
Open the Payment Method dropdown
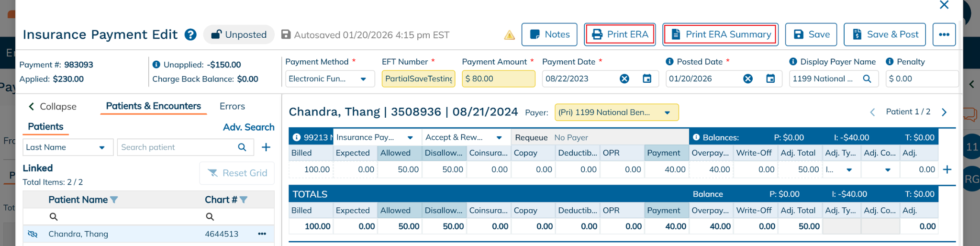(x=327, y=78)
